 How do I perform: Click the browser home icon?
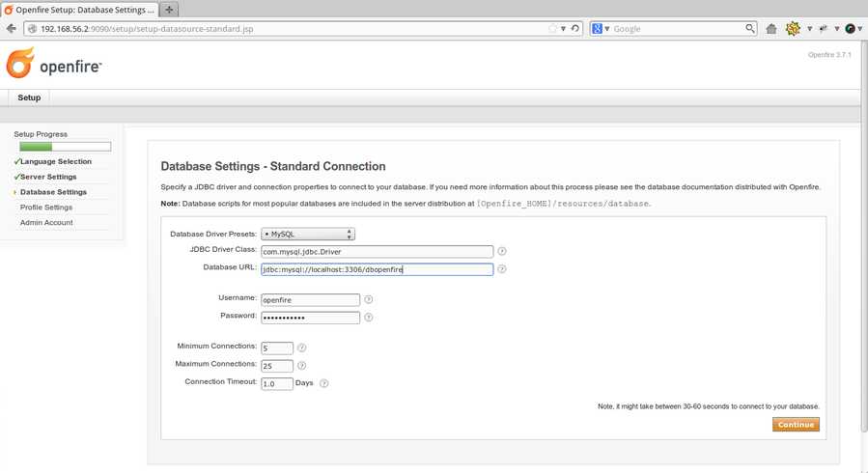pyautogui.click(x=771, y=29)
